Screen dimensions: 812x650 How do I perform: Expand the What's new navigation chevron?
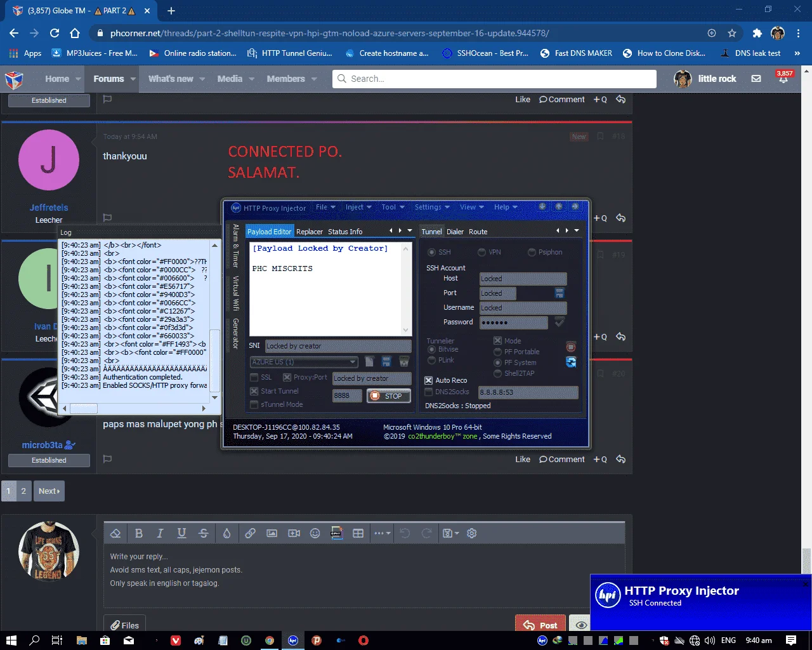[202, 79]
